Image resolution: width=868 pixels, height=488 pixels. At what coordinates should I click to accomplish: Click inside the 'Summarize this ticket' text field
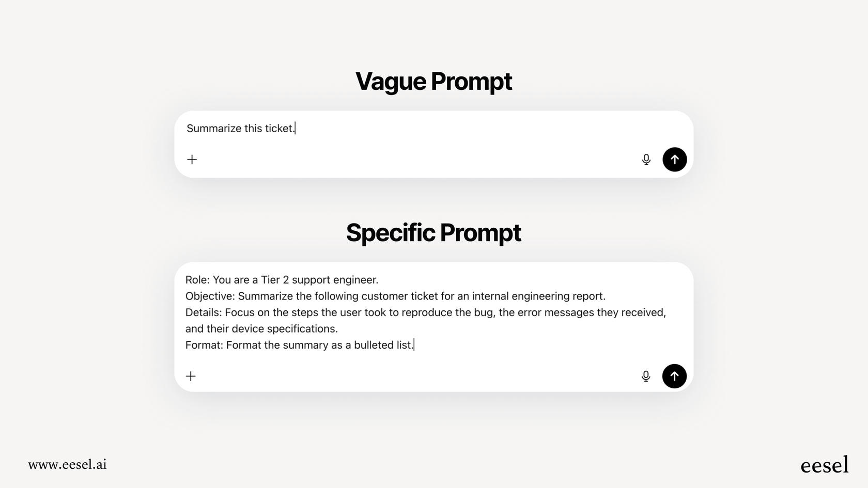pos(240,129)
